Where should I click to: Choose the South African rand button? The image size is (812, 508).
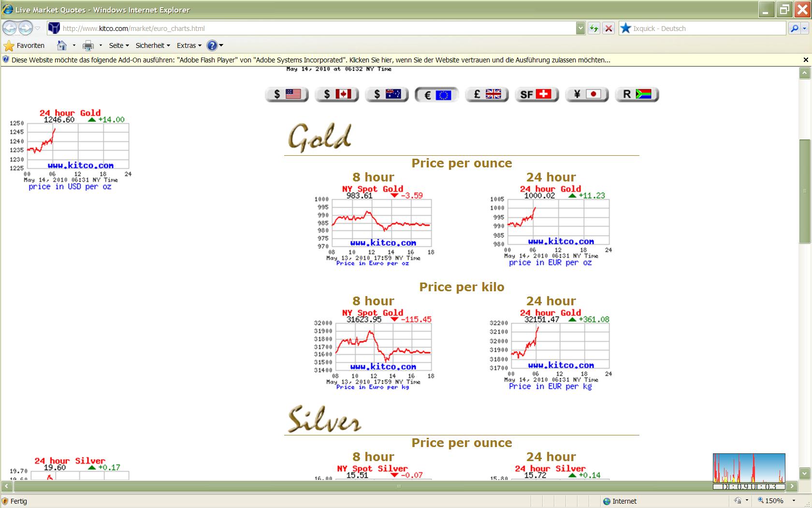pyautogui.click(x=637, y=94)
